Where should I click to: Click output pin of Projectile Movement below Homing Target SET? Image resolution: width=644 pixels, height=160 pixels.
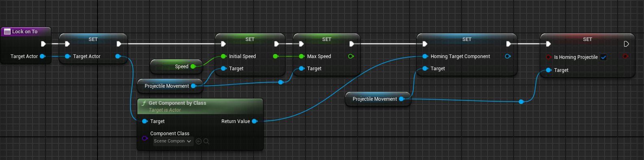[402, 99]
